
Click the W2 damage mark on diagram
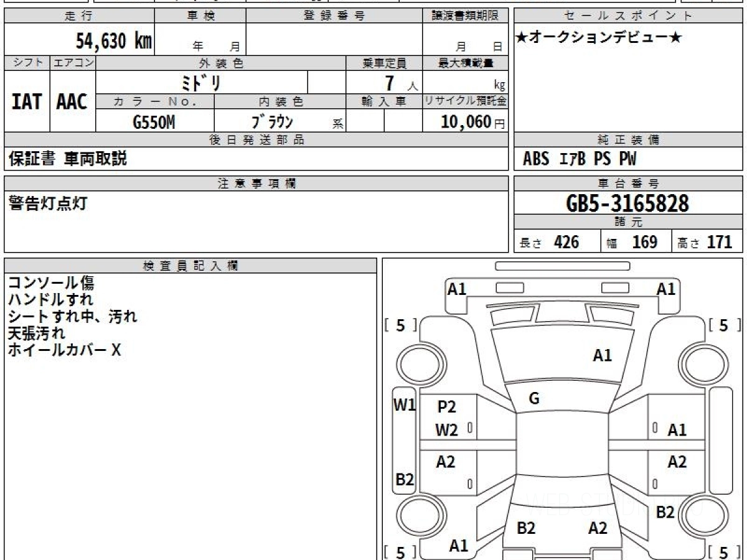tap(447, 430)
